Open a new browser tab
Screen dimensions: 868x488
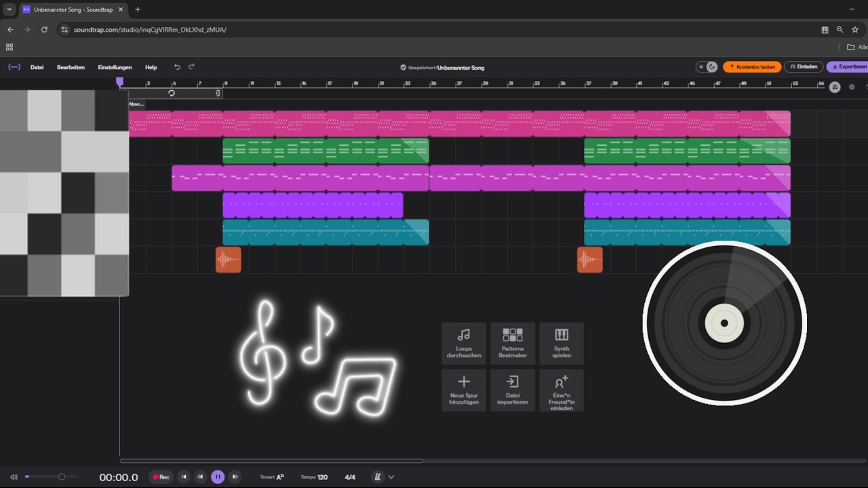tap(138, 9)
